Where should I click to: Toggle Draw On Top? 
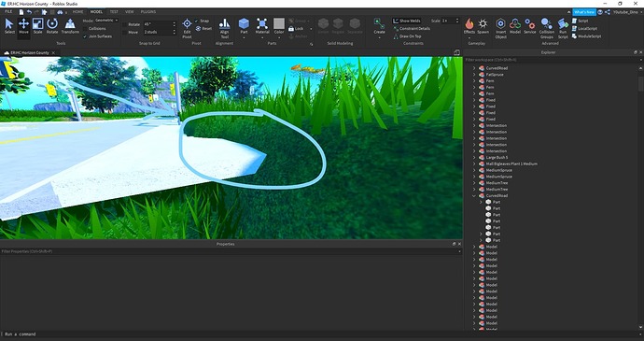coord(407,36)
